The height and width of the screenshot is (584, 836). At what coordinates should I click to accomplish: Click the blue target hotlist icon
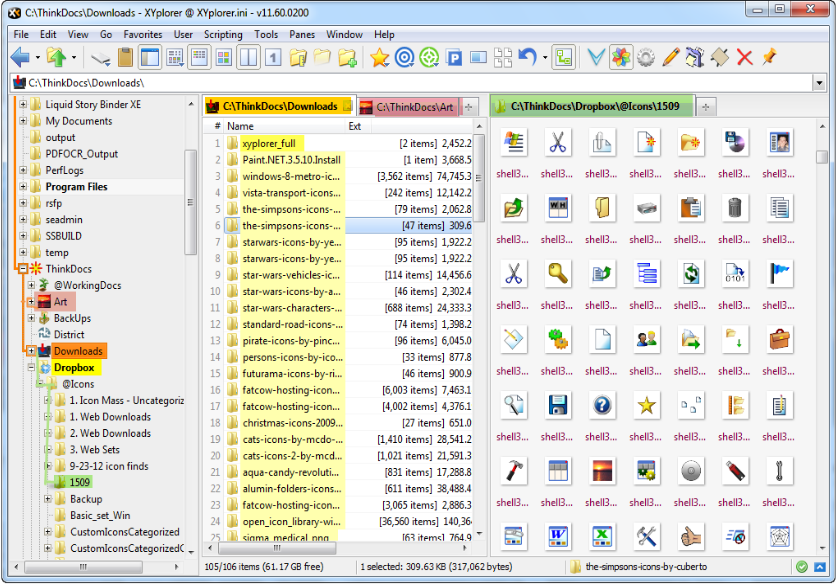click(x=405, y=57)
